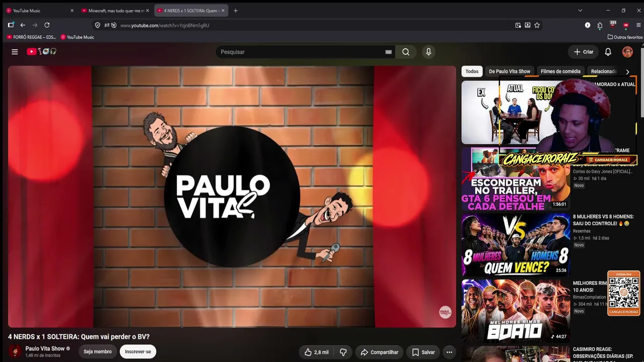The image size is (644, 362).
Task: Select the Todos filter chip
Action: pos(472,71)
